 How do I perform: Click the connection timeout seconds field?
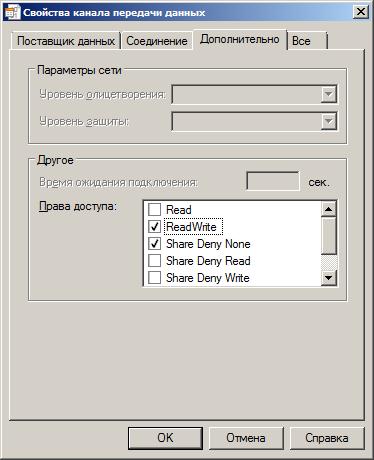273,182
